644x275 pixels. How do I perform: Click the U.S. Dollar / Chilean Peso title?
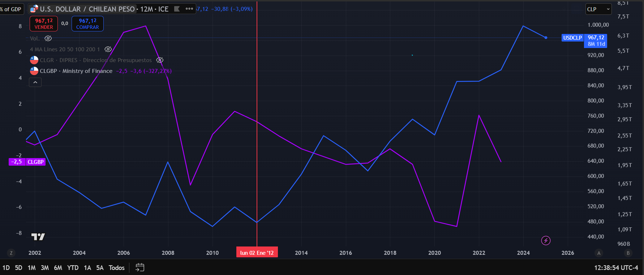coord(87,9)
